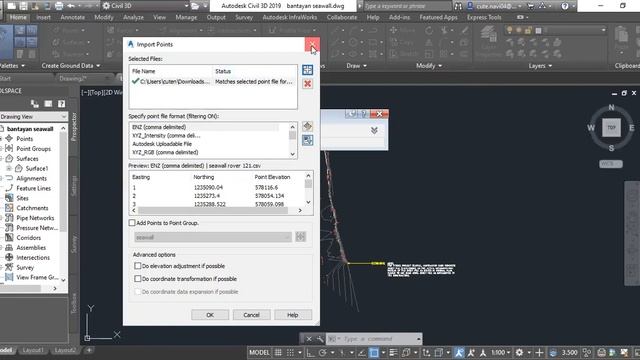
Task: Click the Toolspace help question mark icon
Action: (x=61, y=104)
